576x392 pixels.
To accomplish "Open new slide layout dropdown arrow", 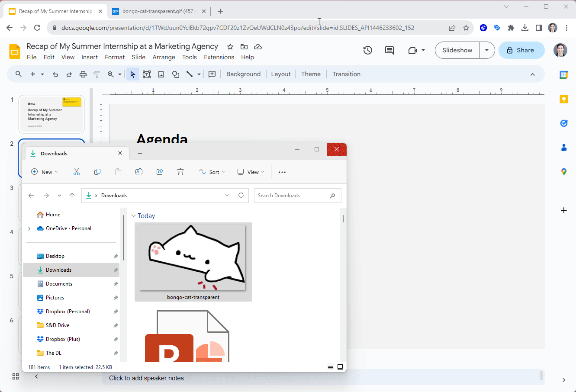I will point(42,74).
